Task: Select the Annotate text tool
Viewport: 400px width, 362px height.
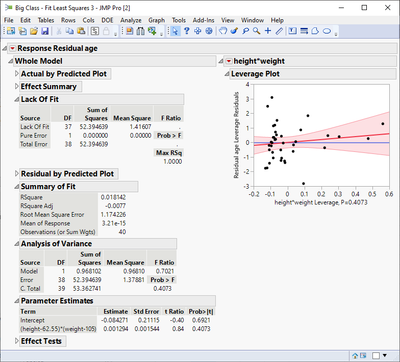Action: [293, 31]
